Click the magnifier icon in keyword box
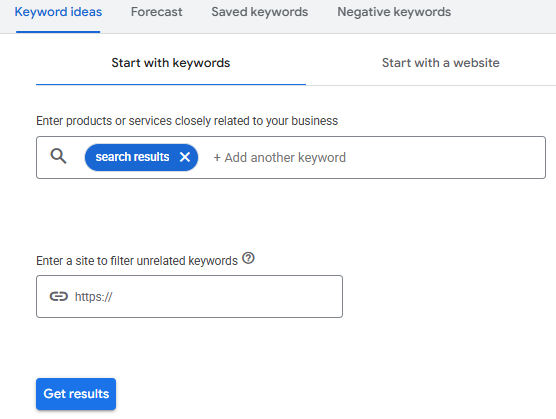The width and height of the screenshot is (556, 419). [x=58, y=156]
